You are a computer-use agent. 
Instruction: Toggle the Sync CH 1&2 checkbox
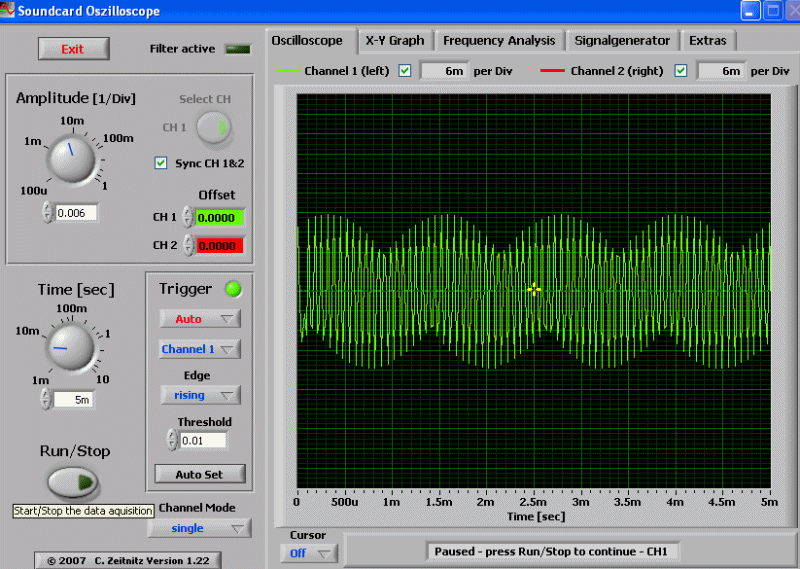click(161, 163)
